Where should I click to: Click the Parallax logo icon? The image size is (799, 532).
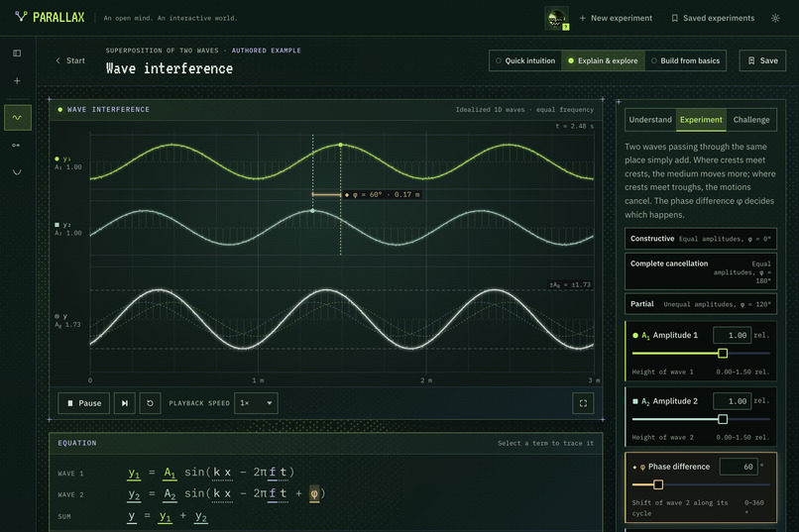click(x=21, y=17)
